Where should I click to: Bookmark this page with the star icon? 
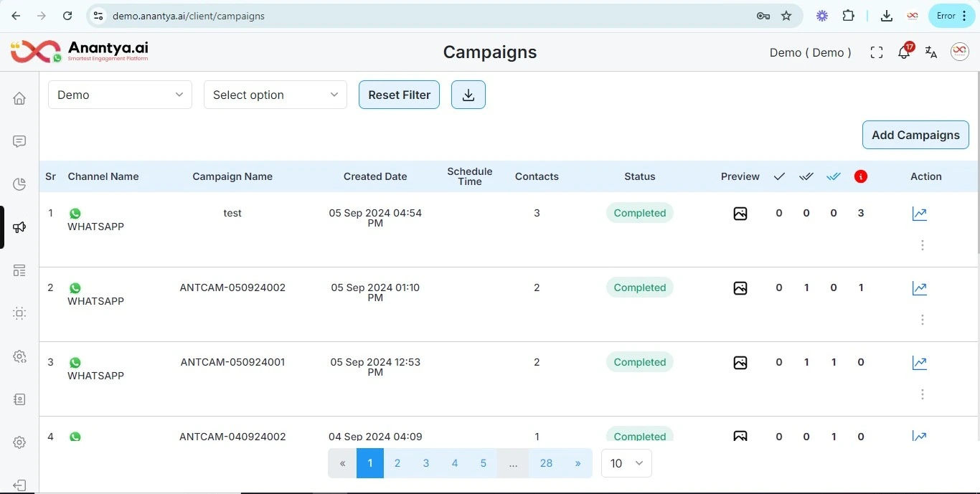tap(786, 16)
